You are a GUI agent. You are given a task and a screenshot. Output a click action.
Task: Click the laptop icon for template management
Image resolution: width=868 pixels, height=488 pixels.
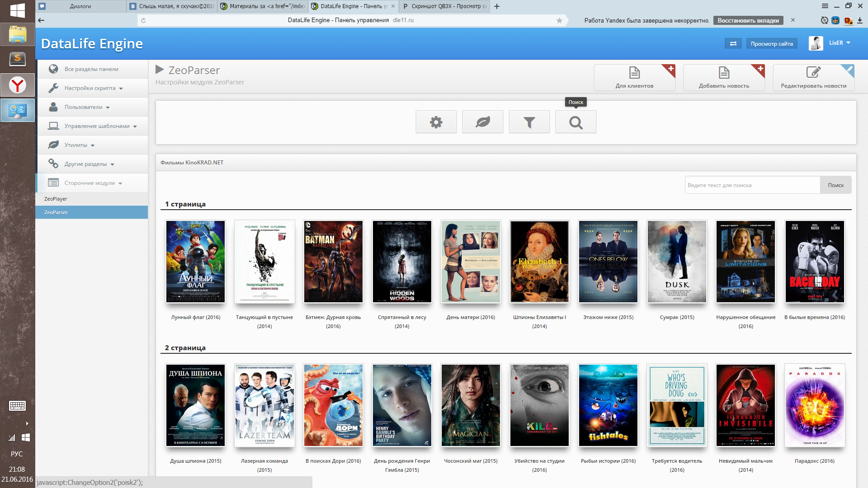coord(53,126)
